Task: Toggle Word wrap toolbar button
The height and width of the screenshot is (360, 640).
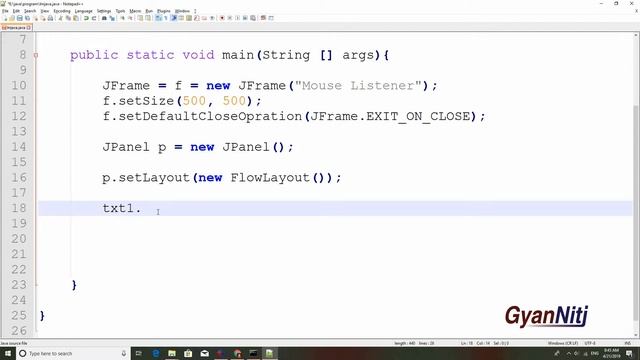Action: point(158,18)
